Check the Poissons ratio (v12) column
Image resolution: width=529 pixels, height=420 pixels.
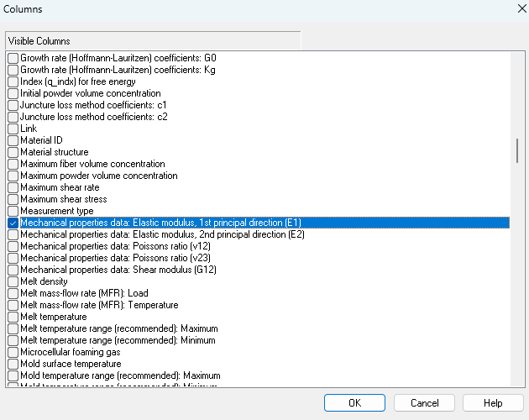pos(13,246)
